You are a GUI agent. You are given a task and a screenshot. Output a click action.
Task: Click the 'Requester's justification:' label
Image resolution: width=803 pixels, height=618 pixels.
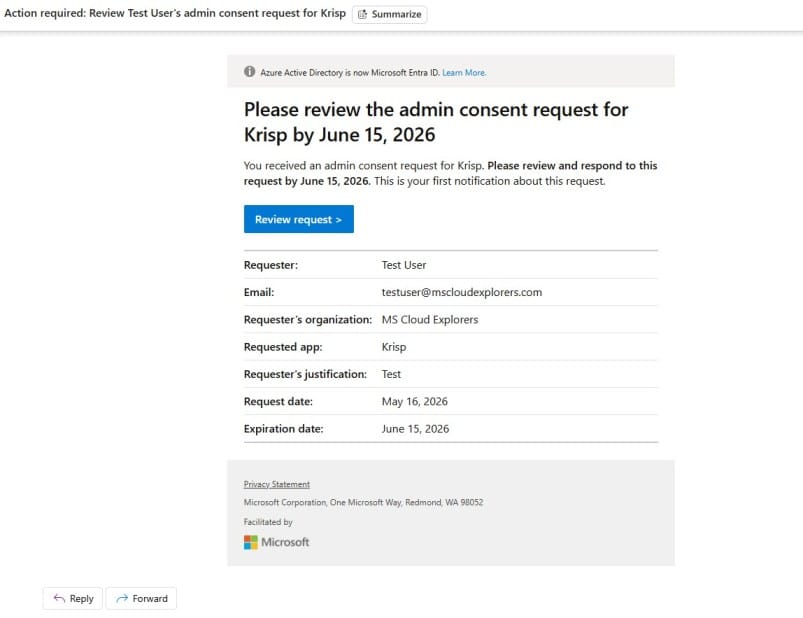[x=305, y=374]
